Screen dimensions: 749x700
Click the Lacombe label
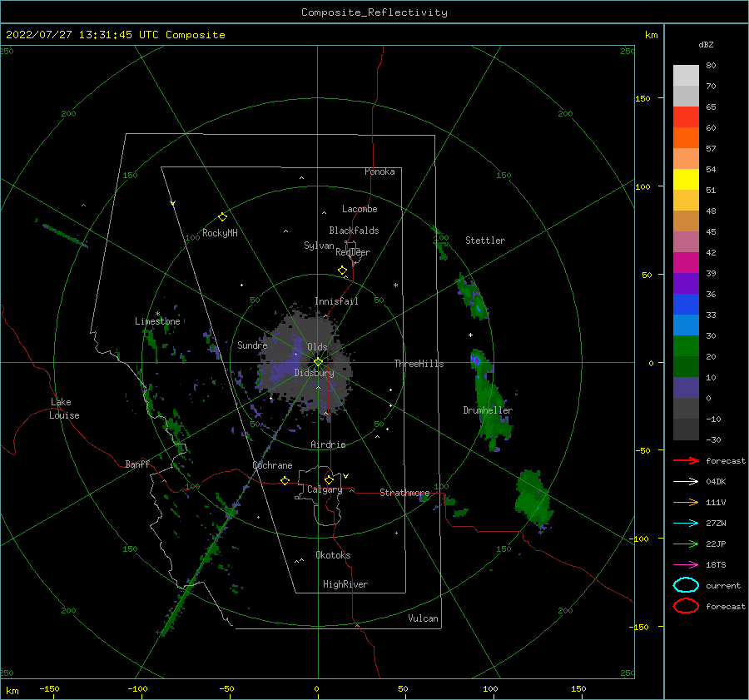pyautogui.click(x=360, y=209)
